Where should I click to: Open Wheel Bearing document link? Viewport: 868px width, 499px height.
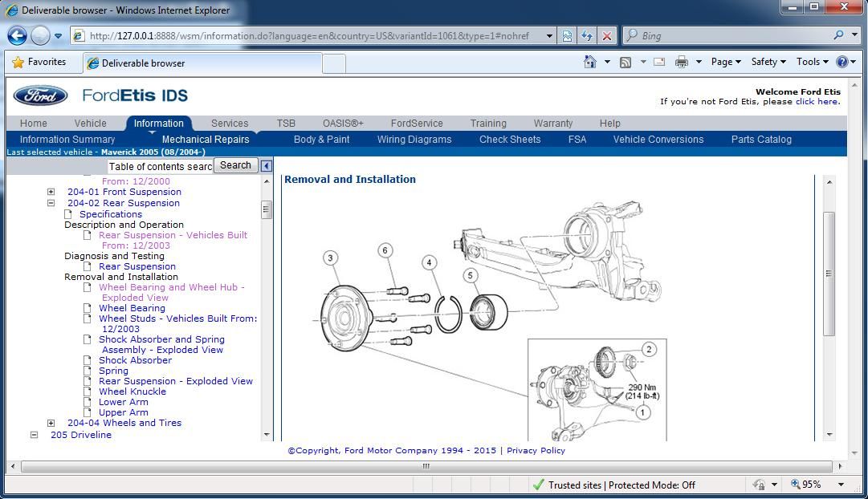(x=132, y=308)
